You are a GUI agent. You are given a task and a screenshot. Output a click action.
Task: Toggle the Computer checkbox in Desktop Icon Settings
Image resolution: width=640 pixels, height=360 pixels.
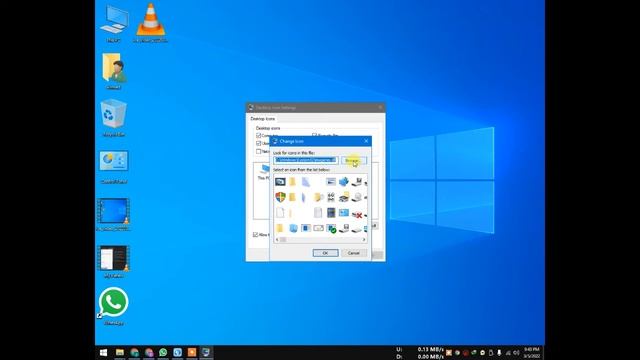click(x=258, y=136)
